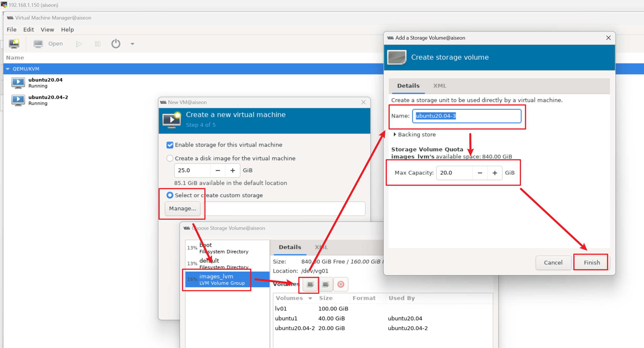Viewport: 644px width, 348px height.
Task: Click the Open console monitor icon
Action: (38, 44)
